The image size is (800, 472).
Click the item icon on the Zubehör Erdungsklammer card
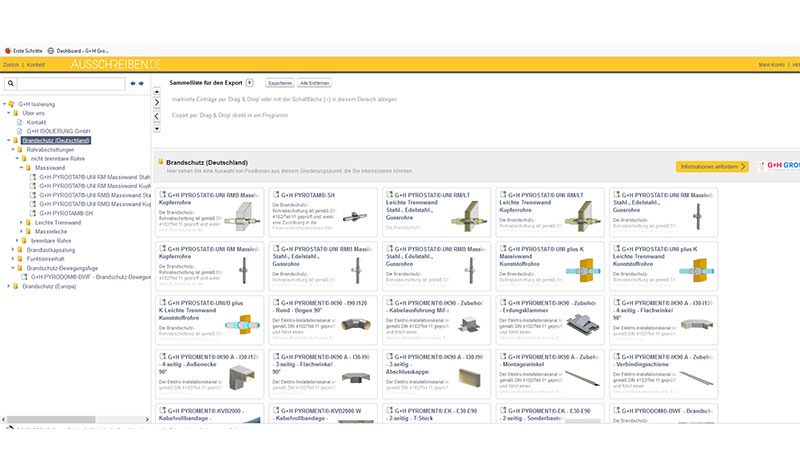click(x=503, y=303)
